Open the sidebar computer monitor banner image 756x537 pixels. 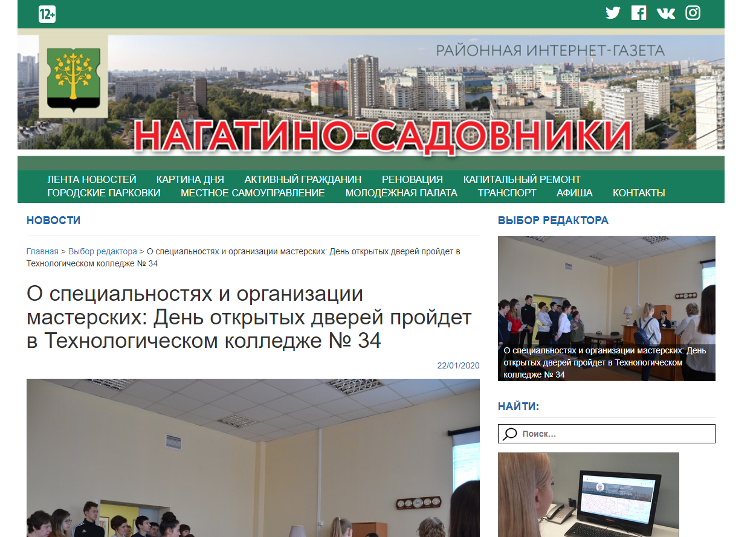pyautogui.click(x=589, y=495)
